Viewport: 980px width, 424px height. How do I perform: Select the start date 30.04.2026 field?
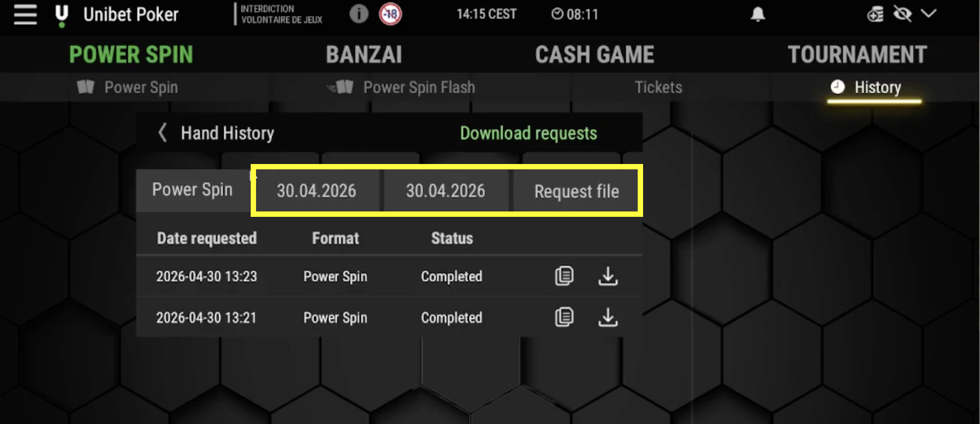[317, 191]
